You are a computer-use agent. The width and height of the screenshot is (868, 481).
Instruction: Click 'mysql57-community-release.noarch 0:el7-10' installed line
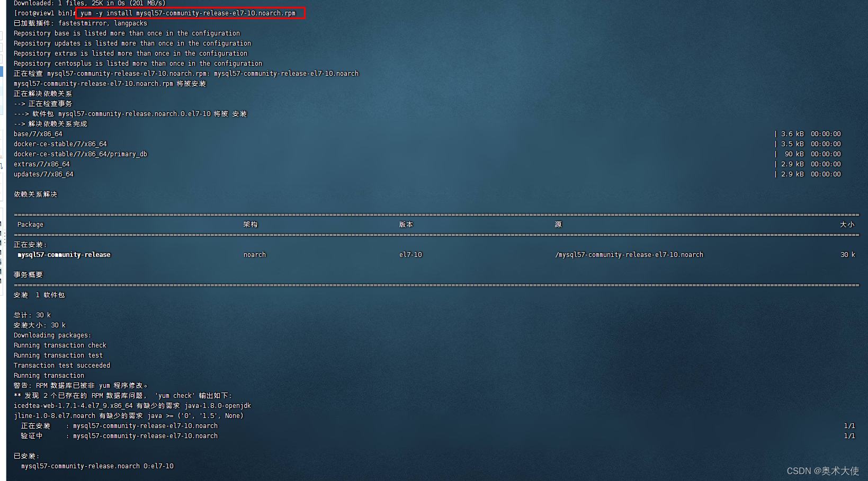[x=97, y=466]
